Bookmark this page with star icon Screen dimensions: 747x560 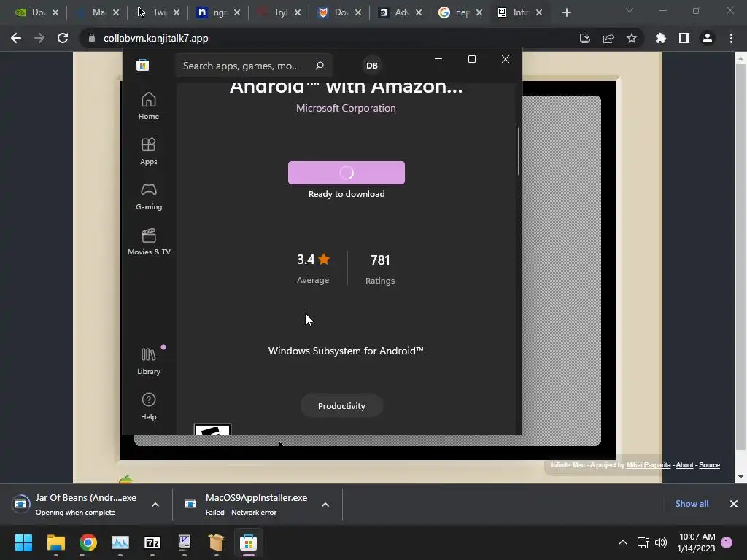click(x=632, y=38)
